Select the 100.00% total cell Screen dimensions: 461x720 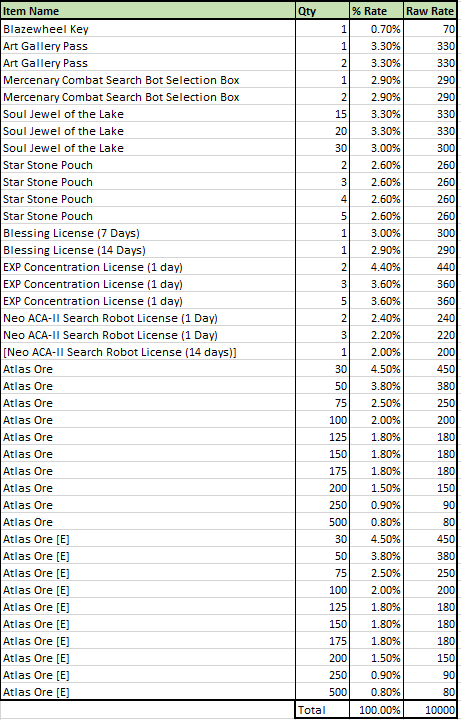pos(377,710)
